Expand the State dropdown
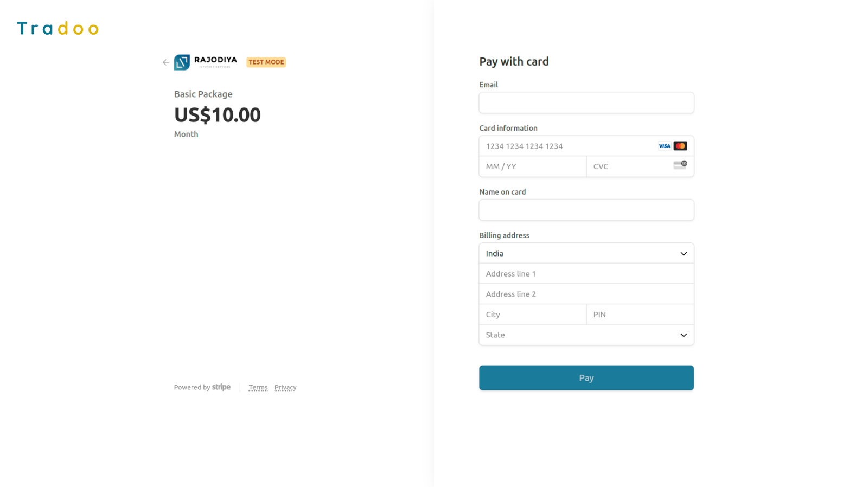 tap(586, 335)
